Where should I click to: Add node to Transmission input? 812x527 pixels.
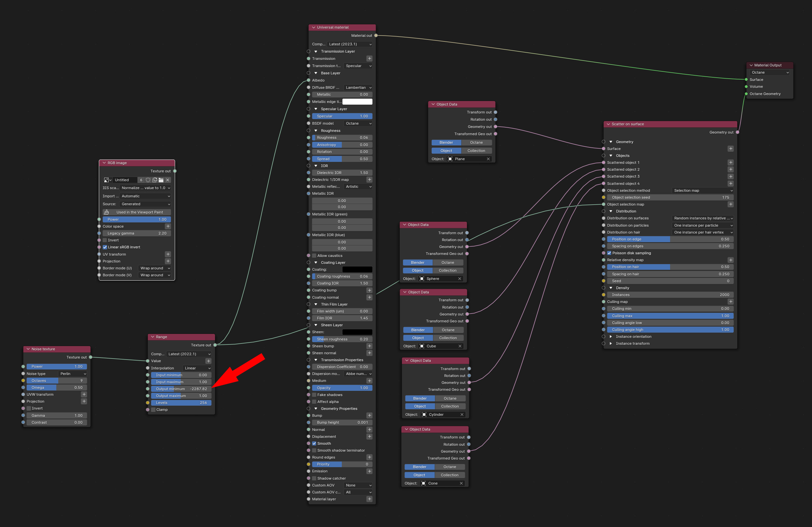(x=369, y=59)
